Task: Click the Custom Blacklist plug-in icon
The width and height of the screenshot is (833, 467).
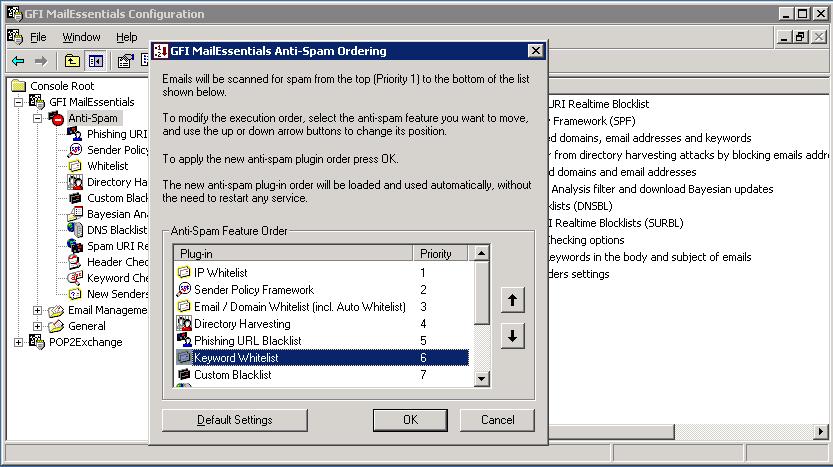Action: pyautogui.click(x=184, y=375)
